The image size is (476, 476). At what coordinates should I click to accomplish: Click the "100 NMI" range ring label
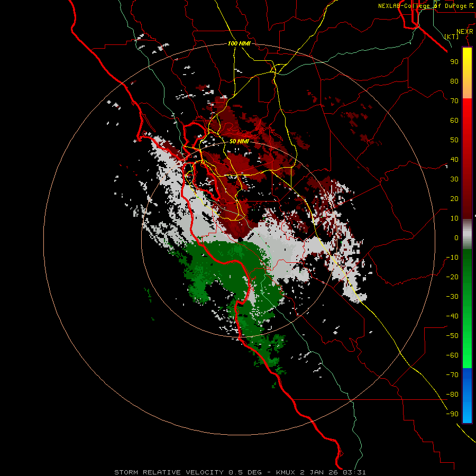click(239, 43)
